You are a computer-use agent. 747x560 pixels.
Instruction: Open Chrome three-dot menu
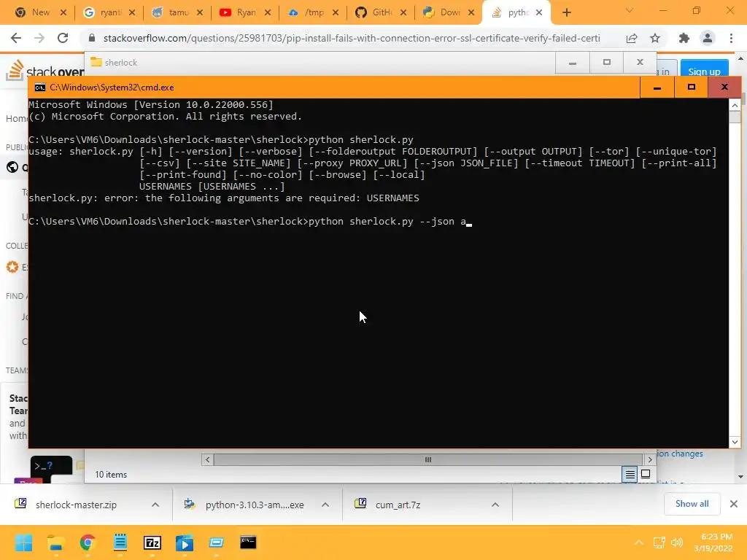tap(731, 38)
